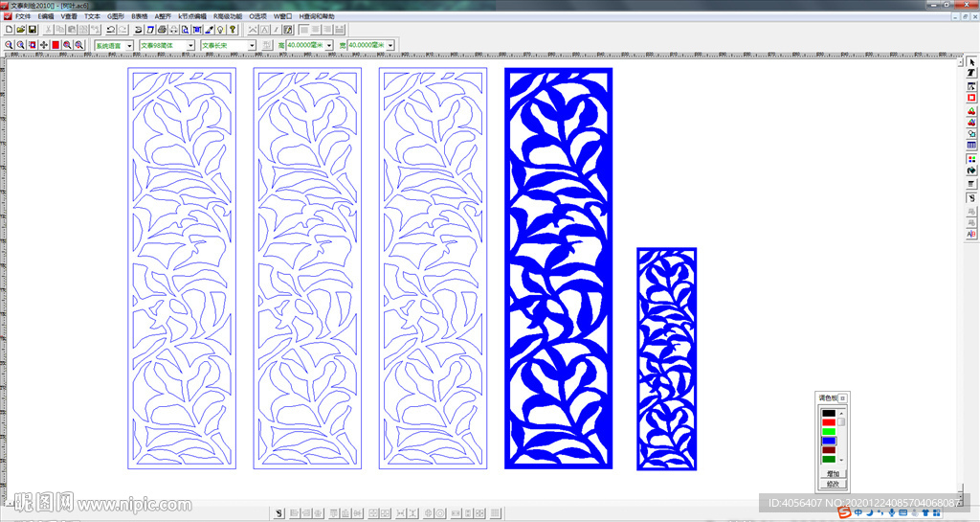Click the paint bucket fill icon
The image size is (980, 522).
(971, 170)
